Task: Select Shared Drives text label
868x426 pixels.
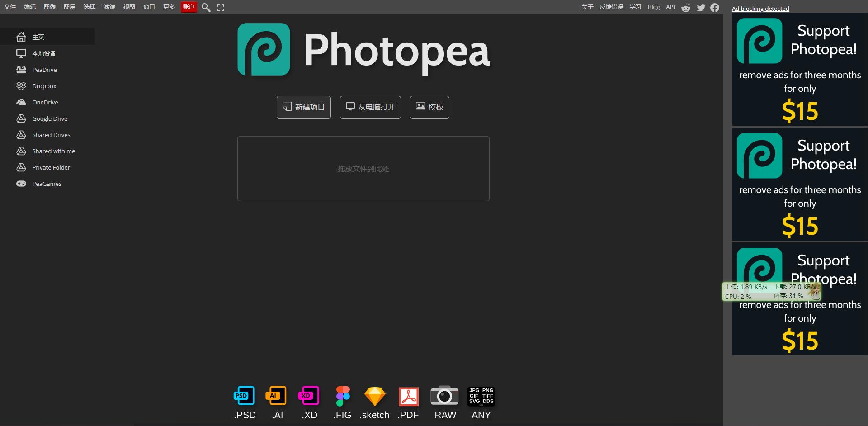Action: 51,135
